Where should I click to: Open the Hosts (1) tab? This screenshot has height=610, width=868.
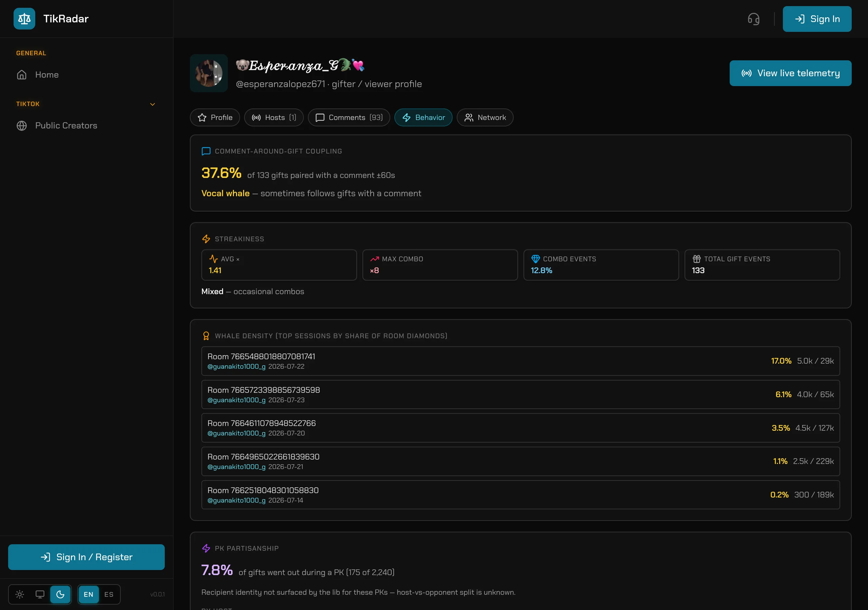[274, 118]
